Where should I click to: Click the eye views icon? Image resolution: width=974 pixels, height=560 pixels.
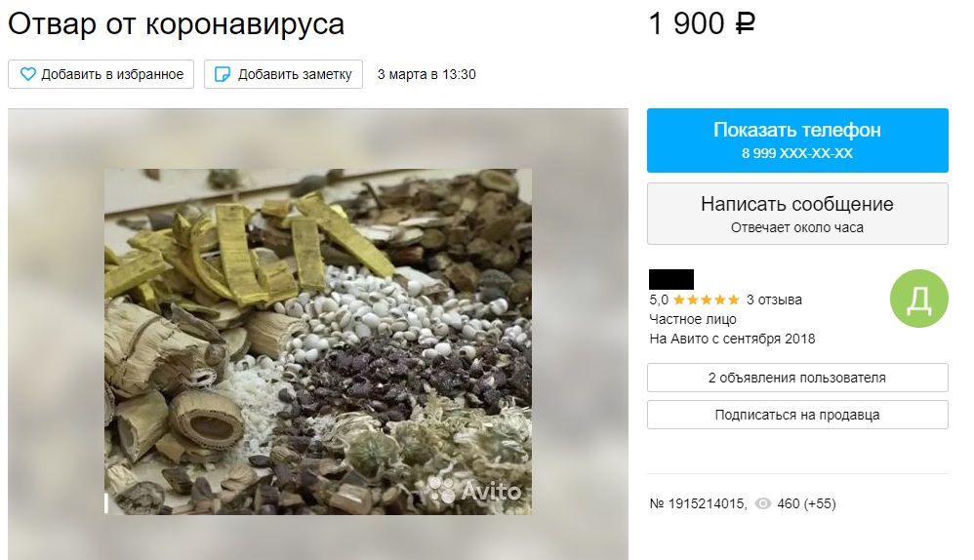(762, 503)
